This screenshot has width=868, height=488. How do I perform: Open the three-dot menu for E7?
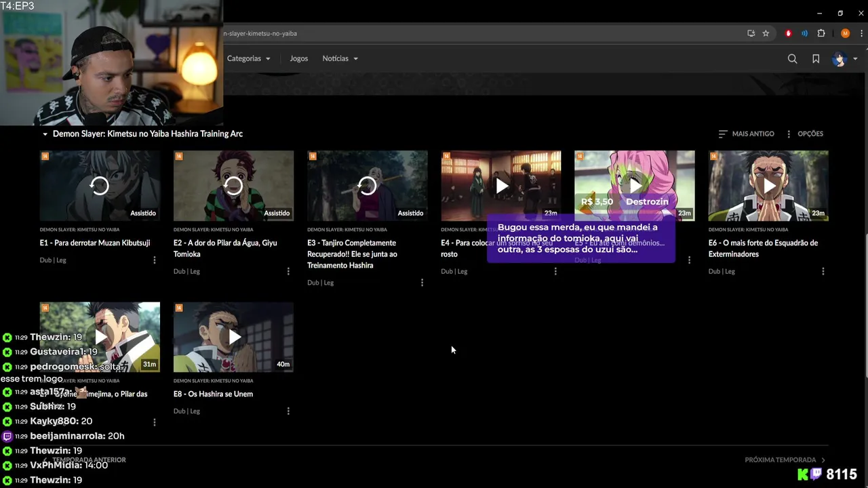[x=155, y=422]
